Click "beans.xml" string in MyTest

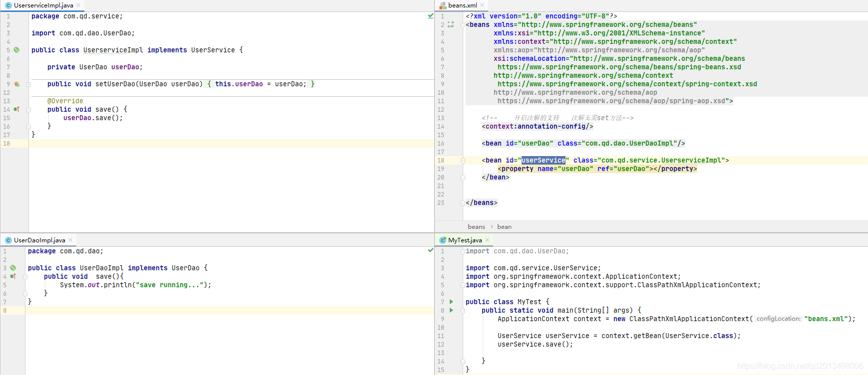tap(826, 319)
